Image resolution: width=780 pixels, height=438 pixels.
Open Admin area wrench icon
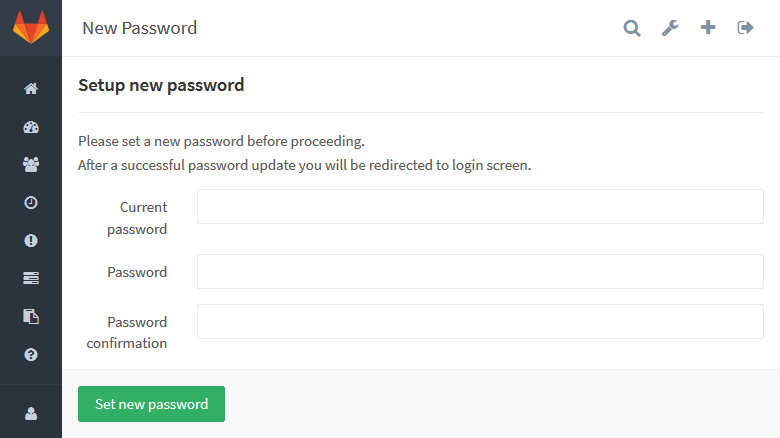pyautogui.click(x=670, y=28)
